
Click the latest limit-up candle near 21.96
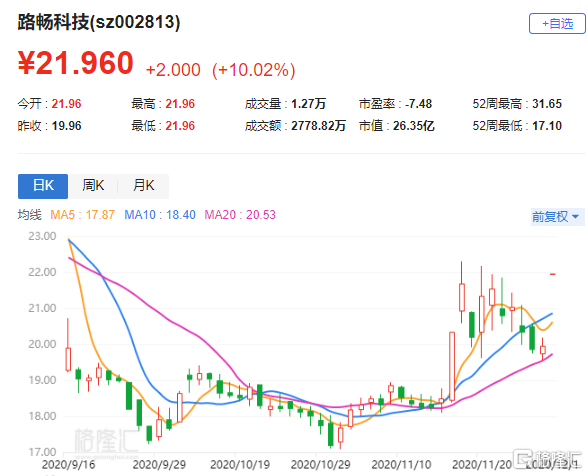pos(552,274)
